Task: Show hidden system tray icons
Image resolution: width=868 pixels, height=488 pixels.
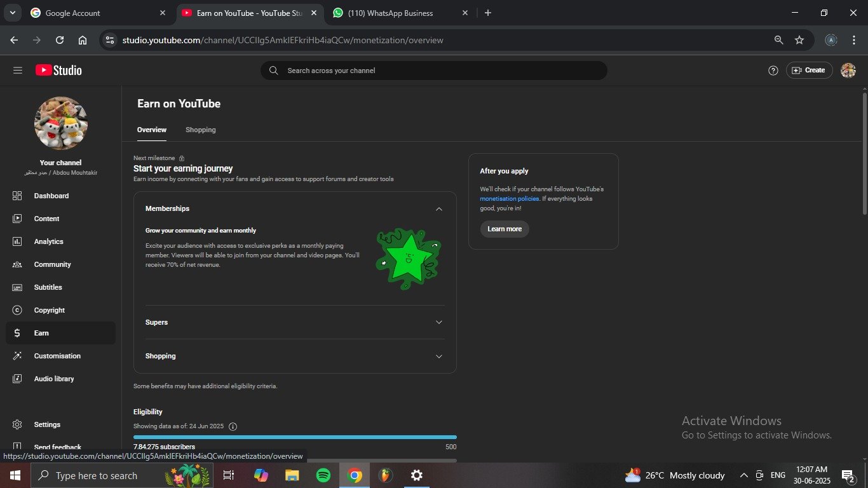Action: click(743, 475)
